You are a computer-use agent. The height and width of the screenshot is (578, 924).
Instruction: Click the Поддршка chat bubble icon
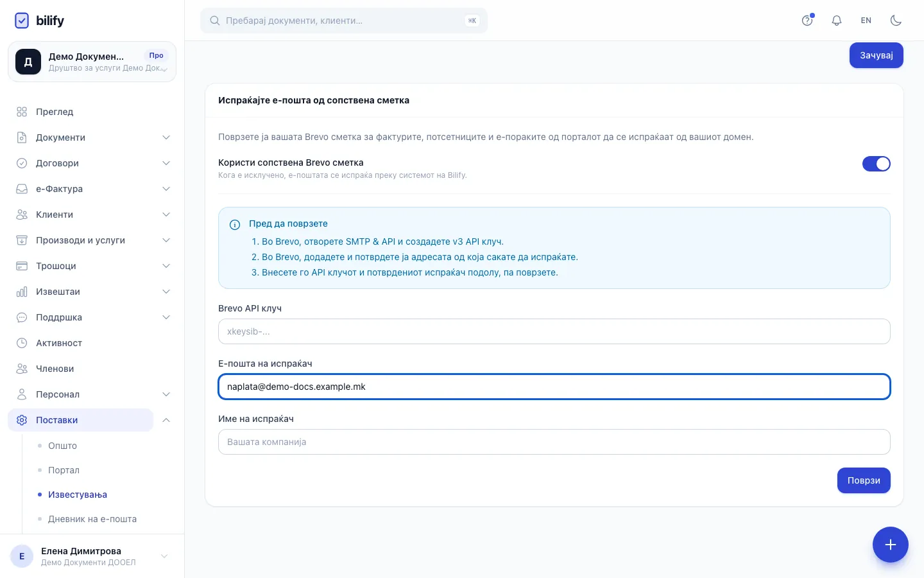tap(22, 317)
